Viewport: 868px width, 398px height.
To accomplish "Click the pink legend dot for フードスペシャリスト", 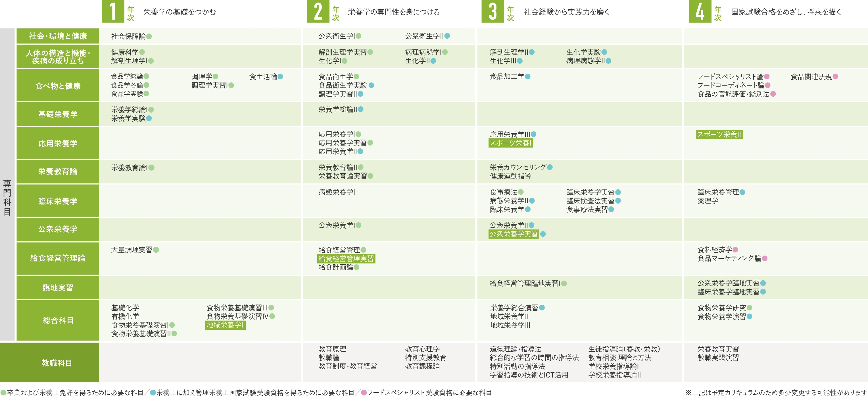I will tap(364, 393).
